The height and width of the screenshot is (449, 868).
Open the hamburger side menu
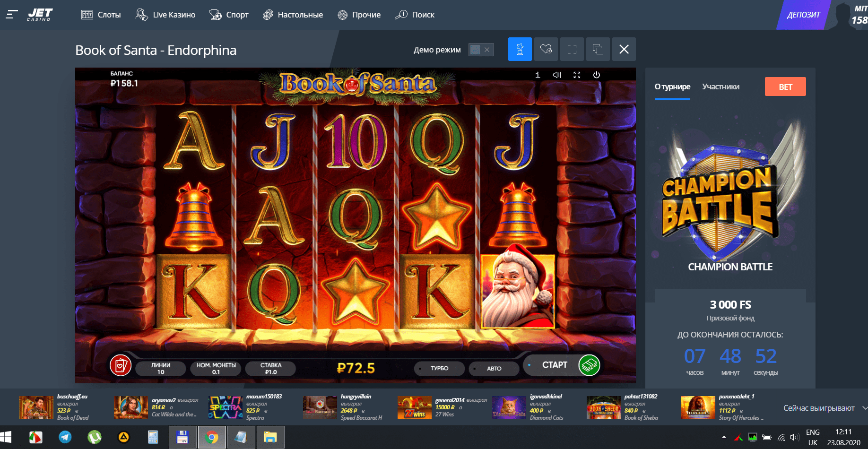click(12, 15)
